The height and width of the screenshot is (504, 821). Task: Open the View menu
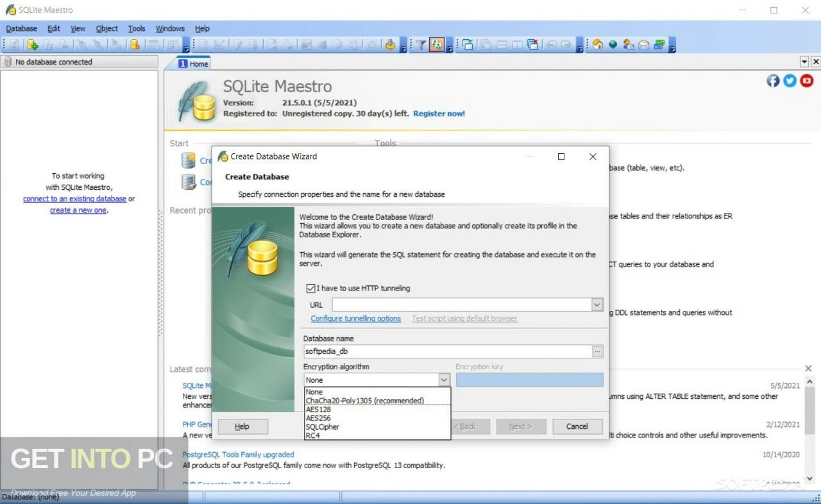78,28
